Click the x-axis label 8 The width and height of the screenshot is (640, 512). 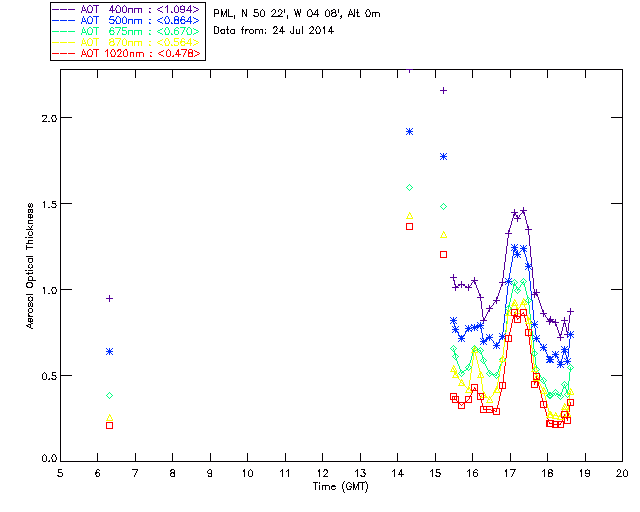click(x=173, y=473)
